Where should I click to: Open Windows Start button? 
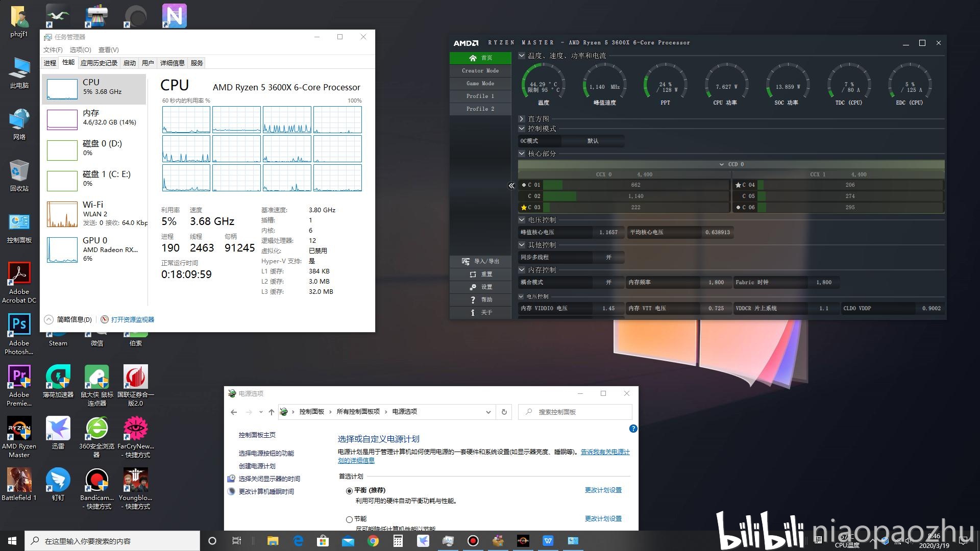pos(12,541)
